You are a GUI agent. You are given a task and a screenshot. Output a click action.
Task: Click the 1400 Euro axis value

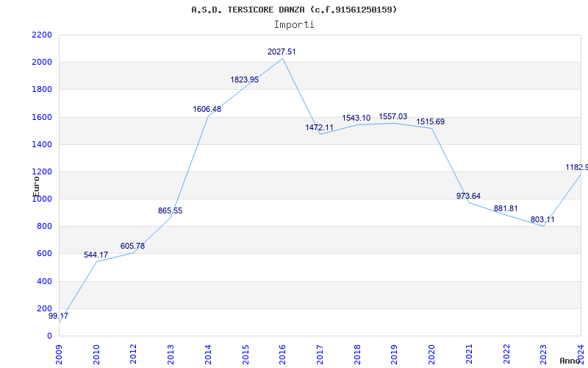42,144
